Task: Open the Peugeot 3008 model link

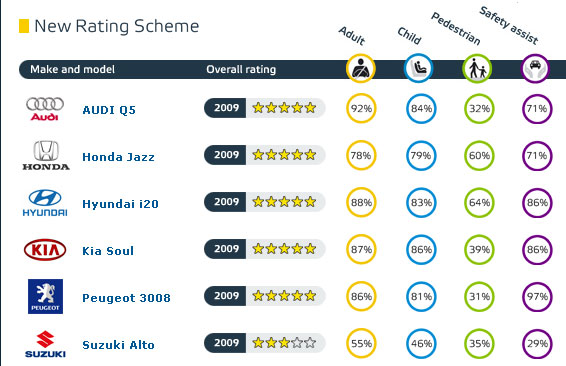Action: tap(126, 298)
